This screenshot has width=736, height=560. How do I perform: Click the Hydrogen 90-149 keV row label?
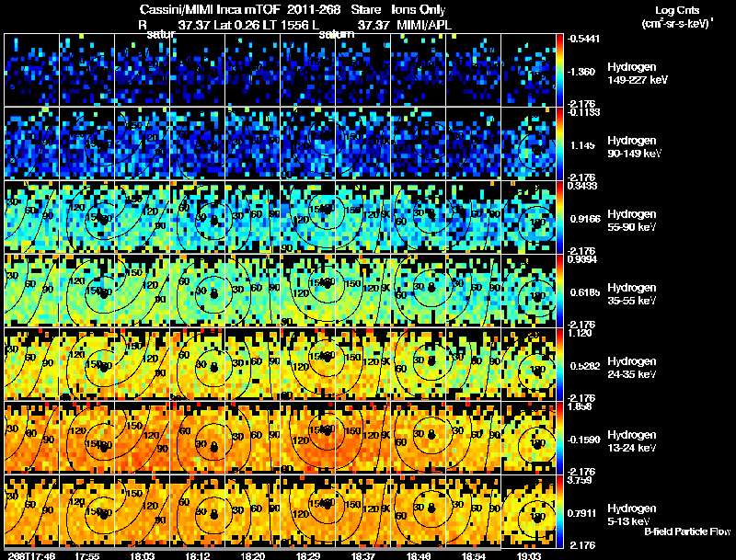634,147
